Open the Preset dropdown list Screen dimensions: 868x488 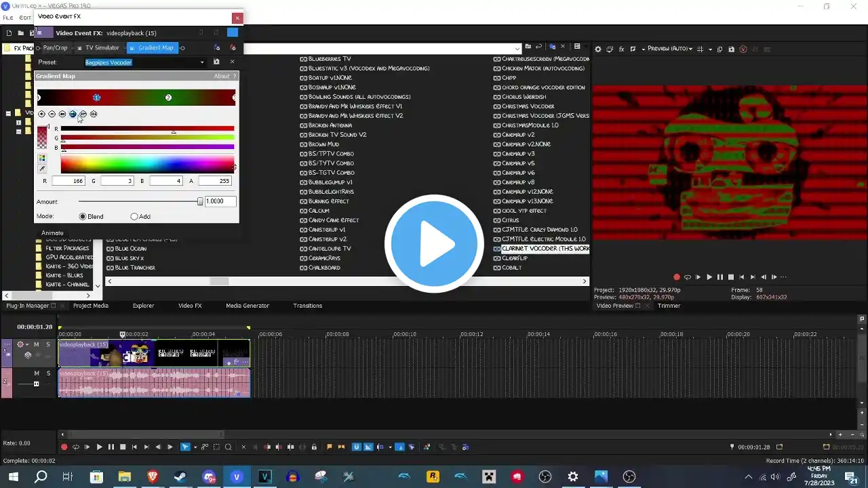tap(201, 62)
